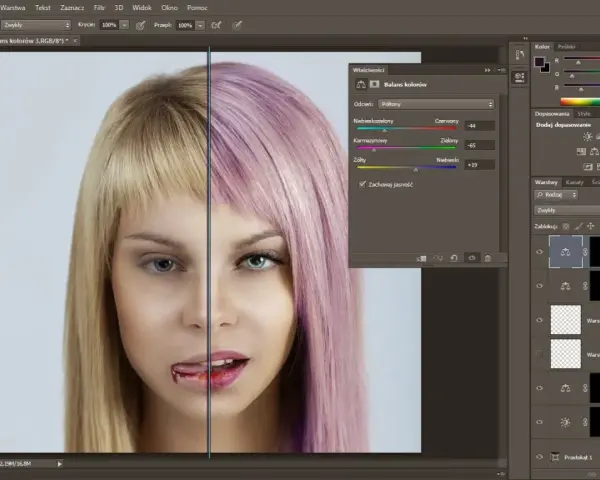Delete adjustment layer trash icon in Właściwości
The width and height of the screenshot is (600, 480).
488,258
